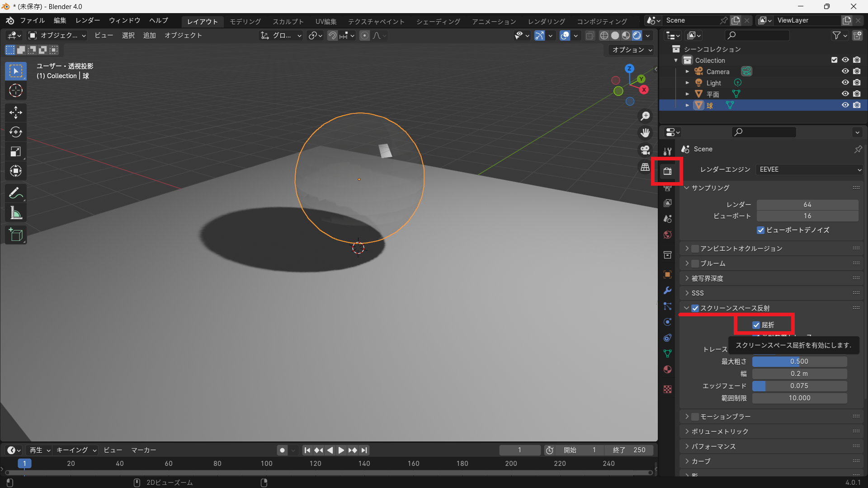Hide the Light object in outliner

845,83
